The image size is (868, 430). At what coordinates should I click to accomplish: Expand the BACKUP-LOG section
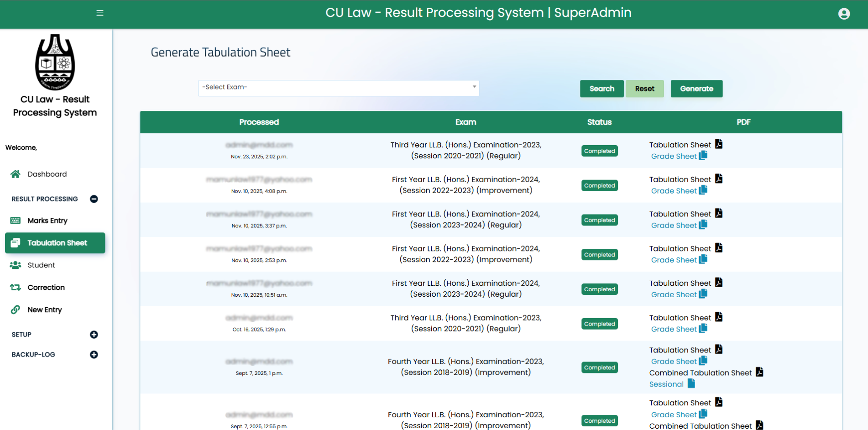94,355
